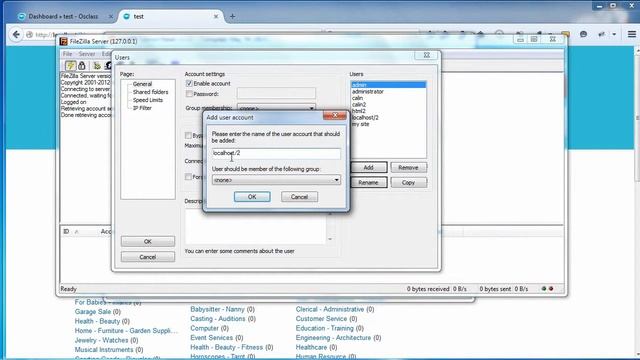Close the Dashboard « test - Osclass tab
Screen dimensions: 640x360
(111, 16)
